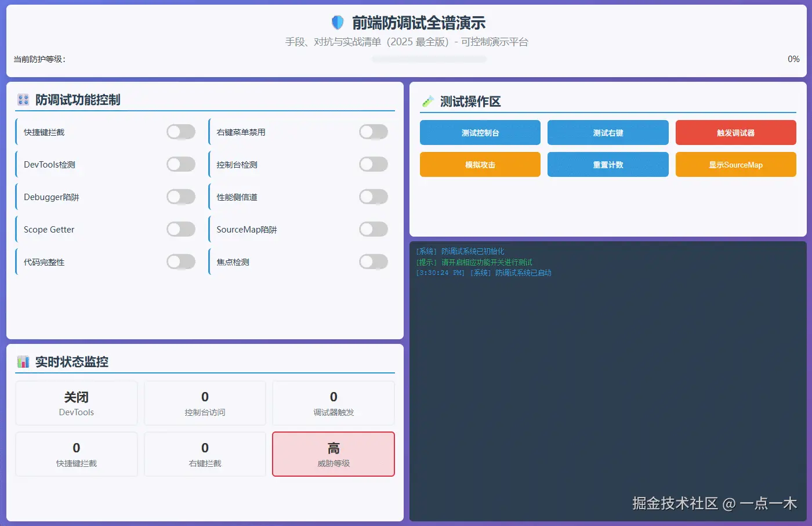Viewport: 812px width, 526px height.
Task: Turn on 右键菜单禁用
Action: point(374,132)
